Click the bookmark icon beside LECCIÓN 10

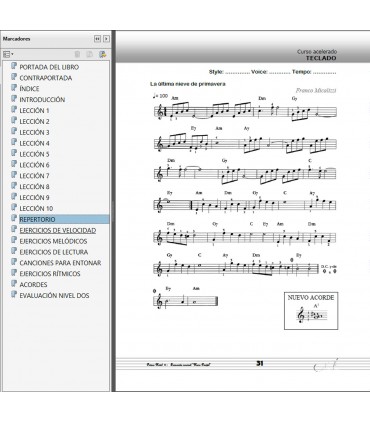click(x=14, y=208)
